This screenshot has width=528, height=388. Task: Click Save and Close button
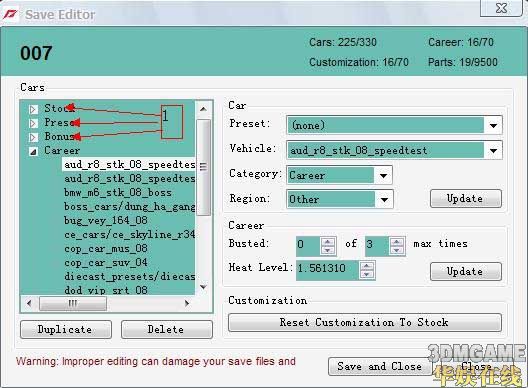[380, 366]
